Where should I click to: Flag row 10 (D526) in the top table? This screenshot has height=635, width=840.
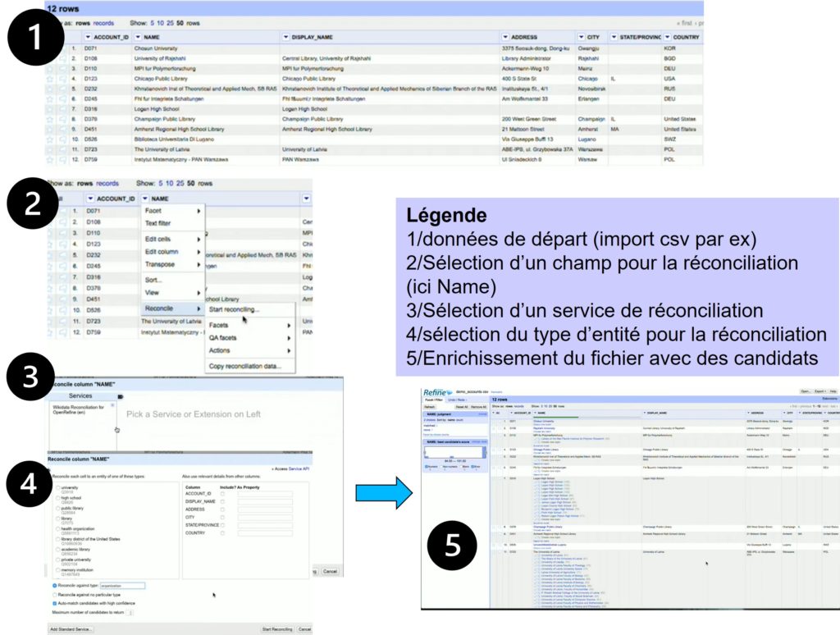(x=61, y=139)
